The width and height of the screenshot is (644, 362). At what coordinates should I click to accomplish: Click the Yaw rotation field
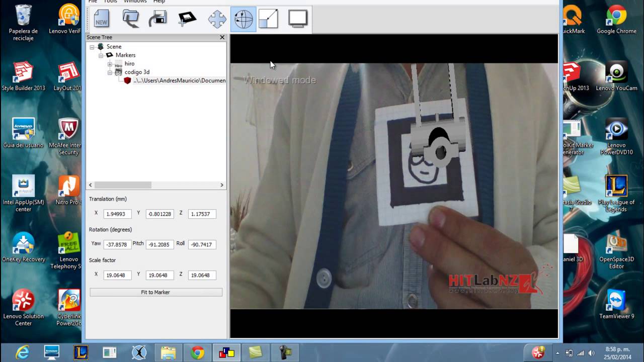[117, 244]
